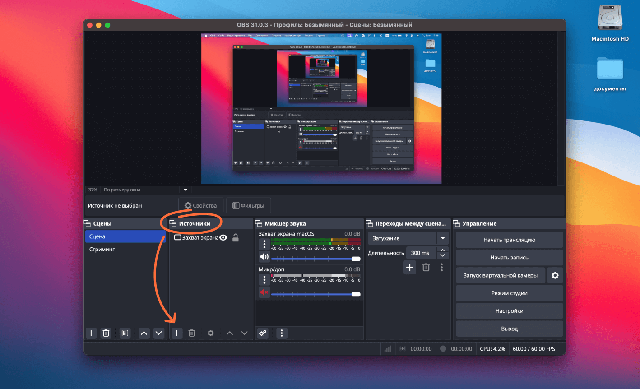Click Начать запись
The image size is (640, 389).
509,258
